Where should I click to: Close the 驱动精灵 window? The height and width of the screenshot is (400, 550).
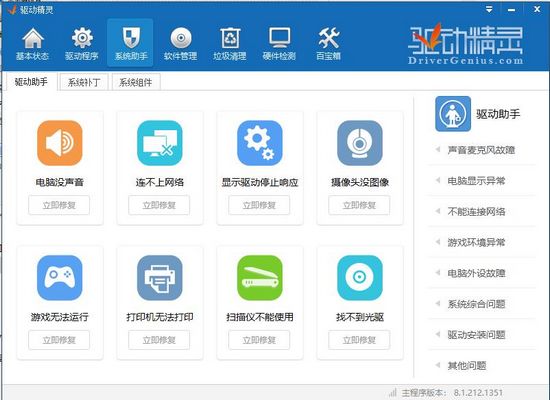pos(537,9)
